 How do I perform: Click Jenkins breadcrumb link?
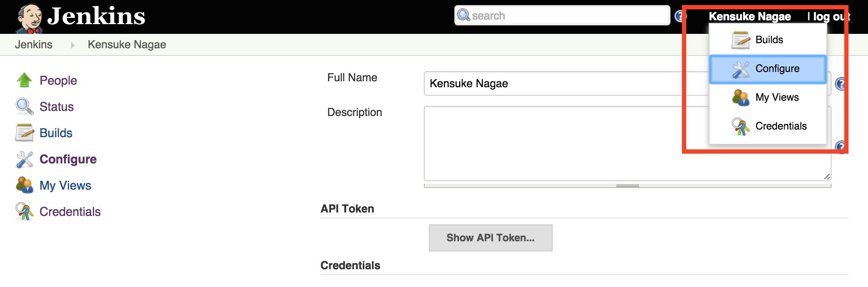pyautogui.click(x=33, y=44)
